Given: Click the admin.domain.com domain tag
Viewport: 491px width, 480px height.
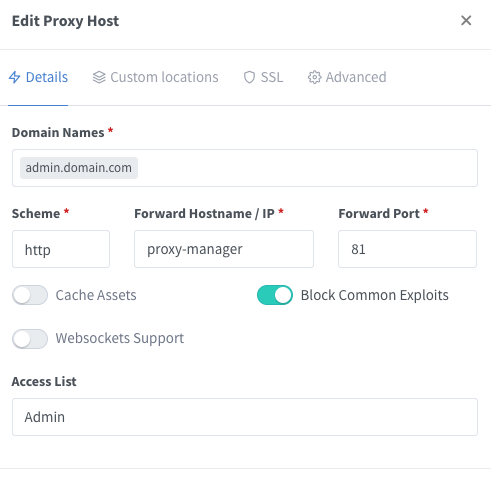Looking at the screenshot, I should pyautogui.click(x=79, y=168).
